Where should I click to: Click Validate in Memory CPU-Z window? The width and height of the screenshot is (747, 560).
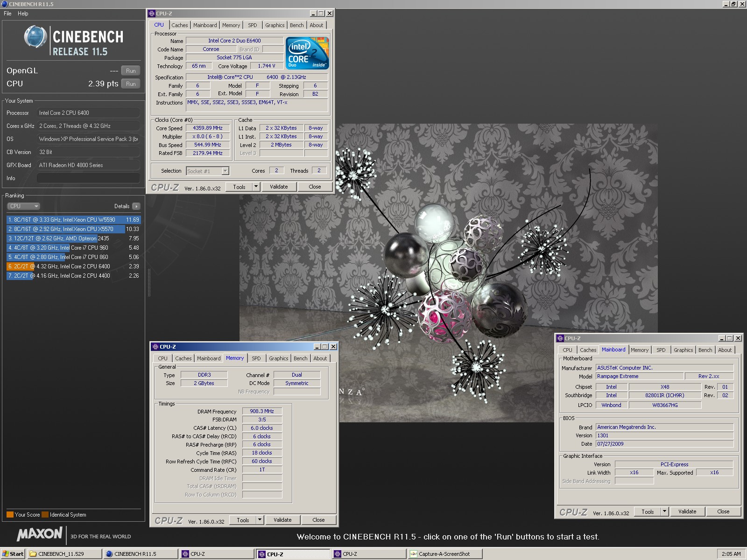(x=282, y=520)
